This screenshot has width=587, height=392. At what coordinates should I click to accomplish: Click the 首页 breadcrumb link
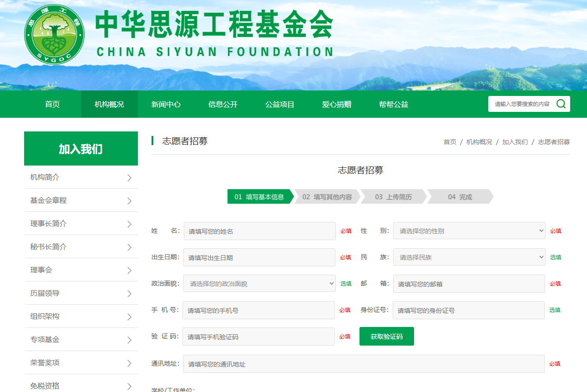tap(450, 142)
